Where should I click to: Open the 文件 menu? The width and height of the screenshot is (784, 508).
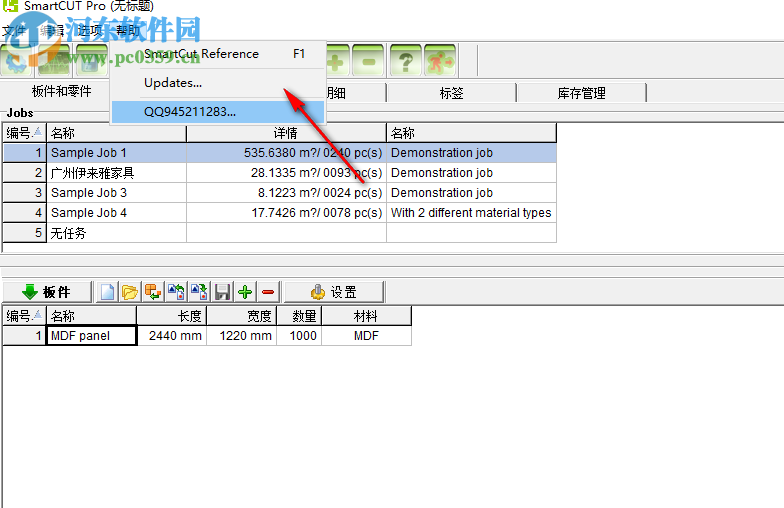(x=14, y=31)
